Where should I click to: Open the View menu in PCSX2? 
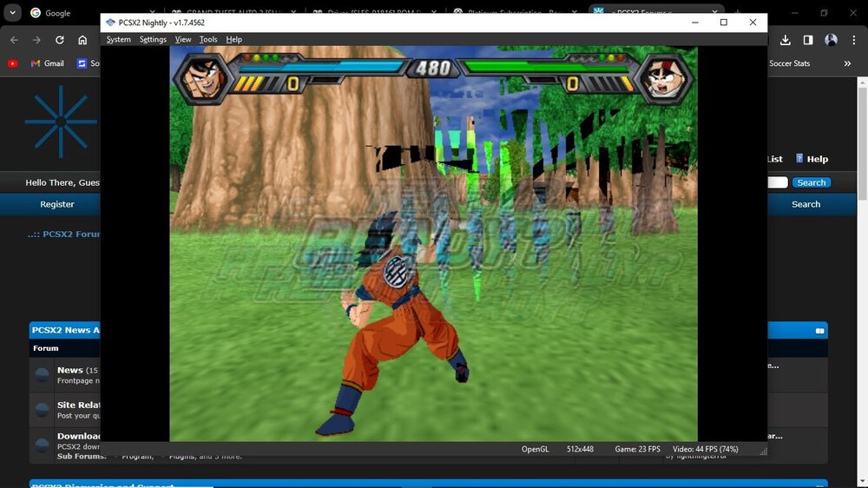coord(183,40)
